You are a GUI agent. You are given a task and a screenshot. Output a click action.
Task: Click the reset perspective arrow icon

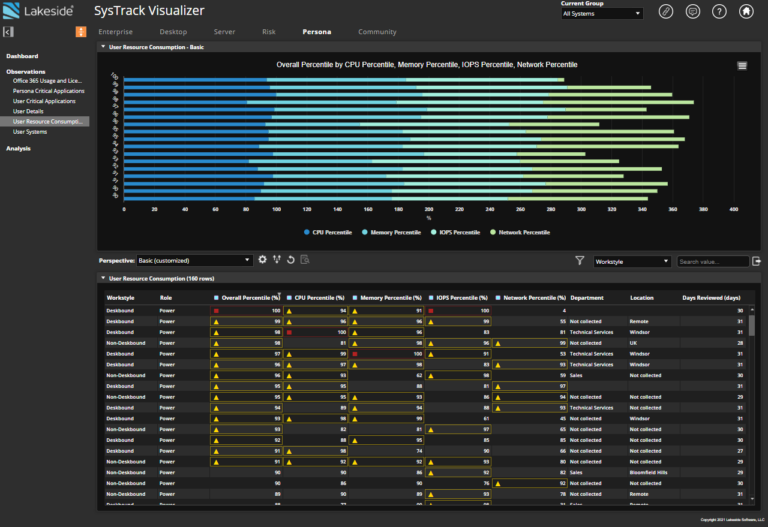coord(290,260)
